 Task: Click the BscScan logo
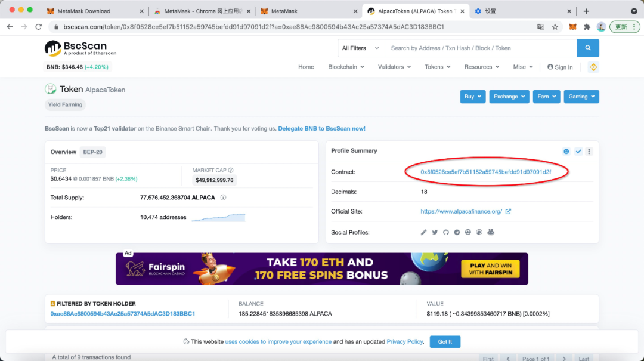coord(80,48)
